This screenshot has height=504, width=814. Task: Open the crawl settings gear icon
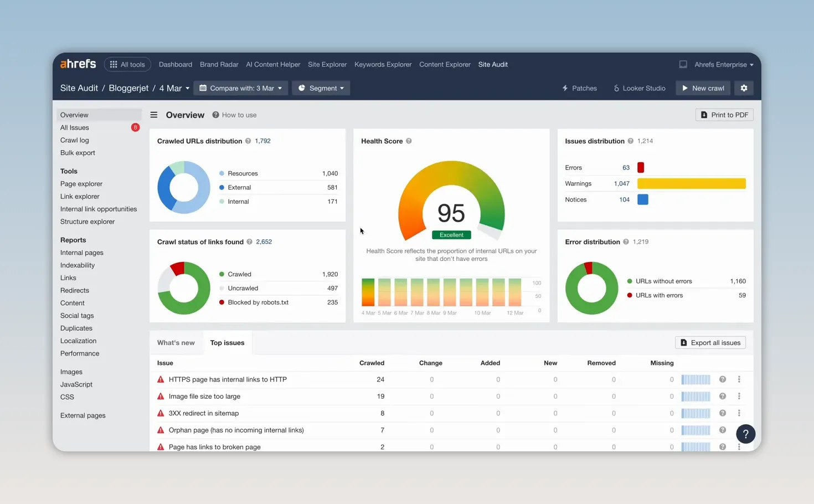(744, 88)
